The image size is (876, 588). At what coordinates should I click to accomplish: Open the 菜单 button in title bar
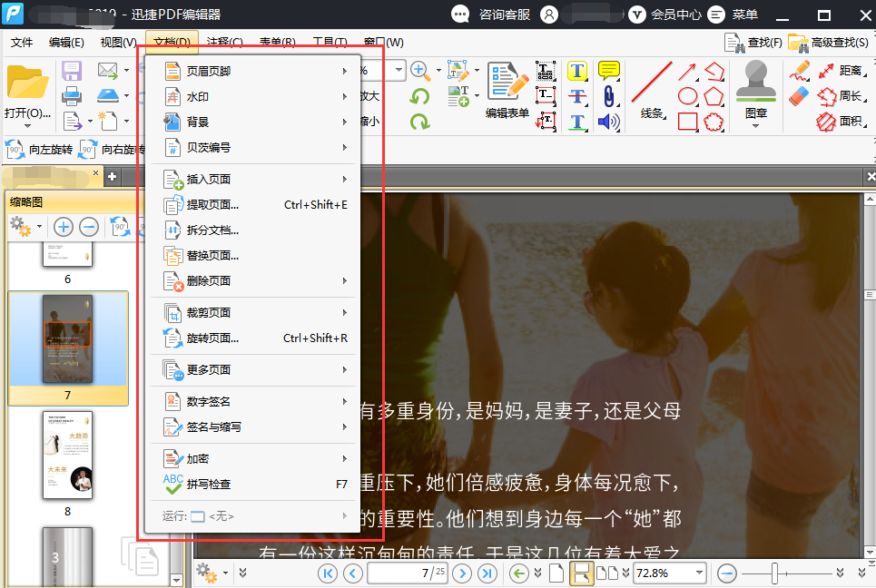pos(733,15)
